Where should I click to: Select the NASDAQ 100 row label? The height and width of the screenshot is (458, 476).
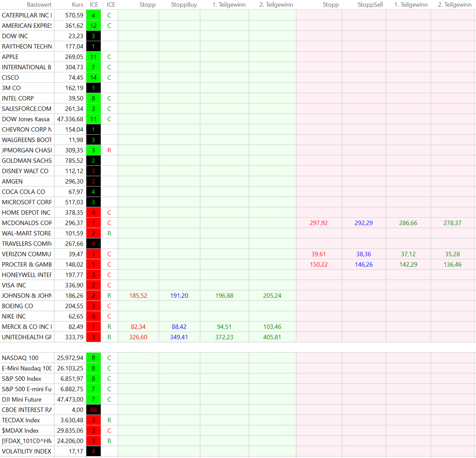pyautogui.click(x=20, y=358)
